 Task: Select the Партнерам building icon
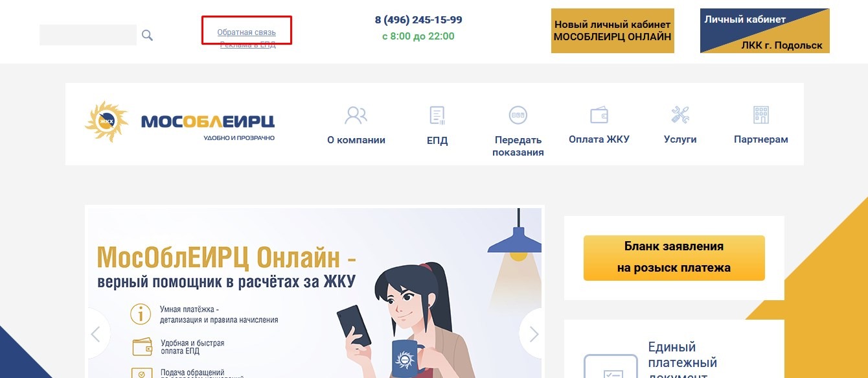point(761,115)
